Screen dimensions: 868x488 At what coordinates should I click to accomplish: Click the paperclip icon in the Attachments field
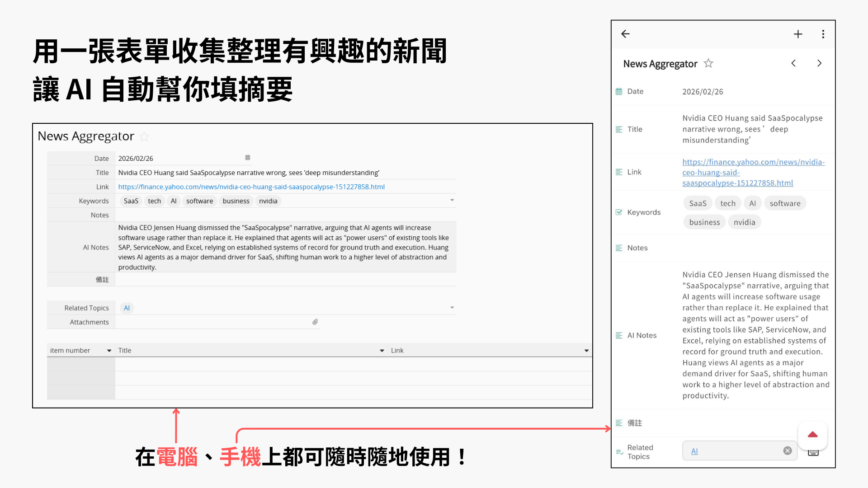(x=315, y=322)
